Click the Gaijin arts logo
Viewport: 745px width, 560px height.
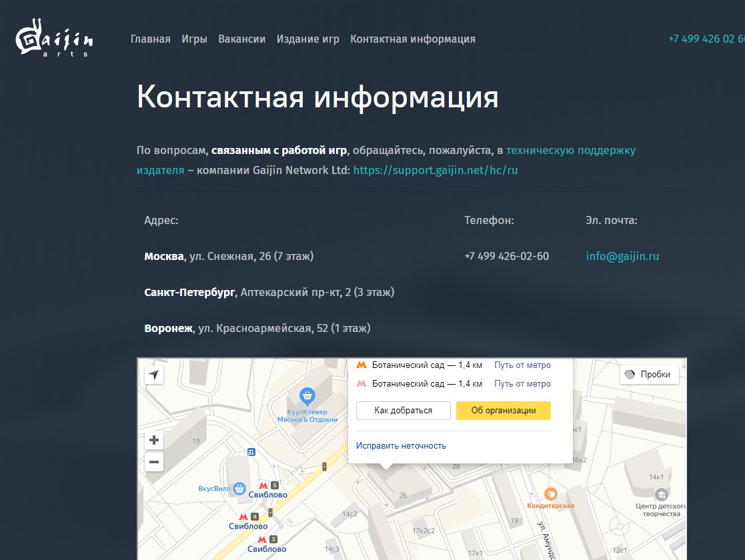click(54, 38)
